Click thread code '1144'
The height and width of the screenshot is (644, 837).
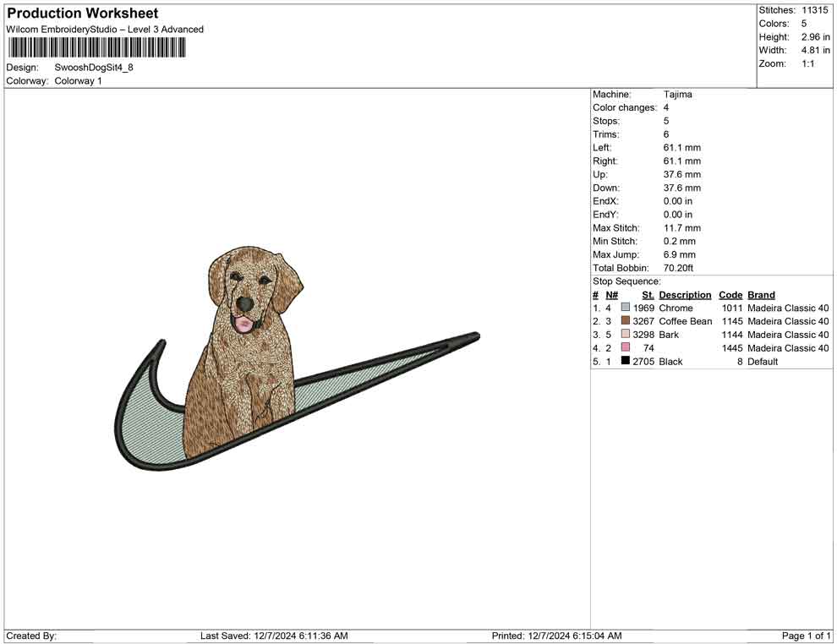click(732, 335)
